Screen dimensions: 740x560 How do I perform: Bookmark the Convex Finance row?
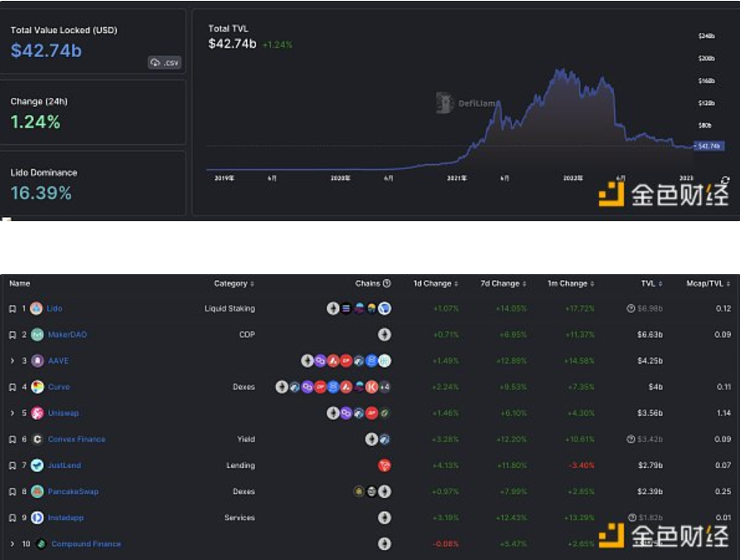tap(12, 440)
